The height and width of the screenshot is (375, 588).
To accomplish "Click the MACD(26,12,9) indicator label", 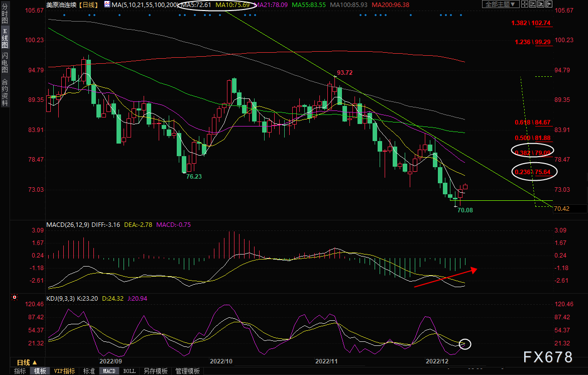I will [x=68, y=224].
